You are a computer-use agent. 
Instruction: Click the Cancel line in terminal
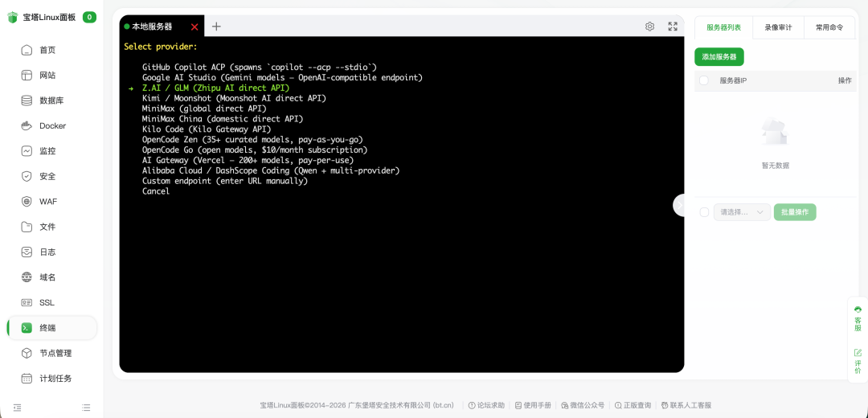156,191
